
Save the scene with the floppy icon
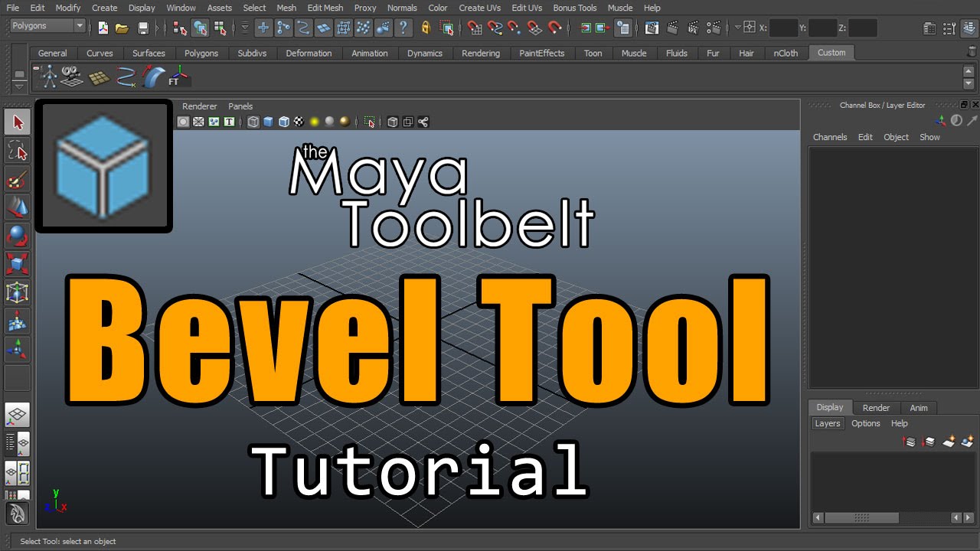pos(143,28)
